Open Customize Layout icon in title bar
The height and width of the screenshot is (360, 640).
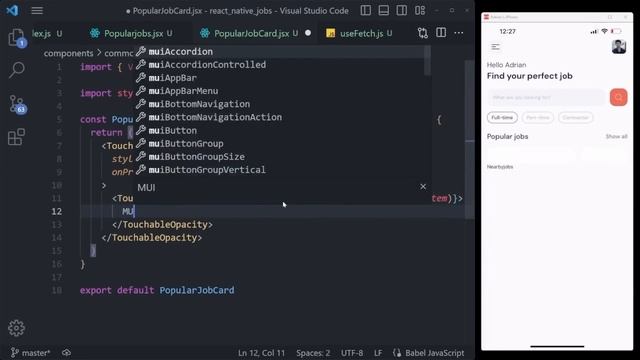click(x=420, y=11)
